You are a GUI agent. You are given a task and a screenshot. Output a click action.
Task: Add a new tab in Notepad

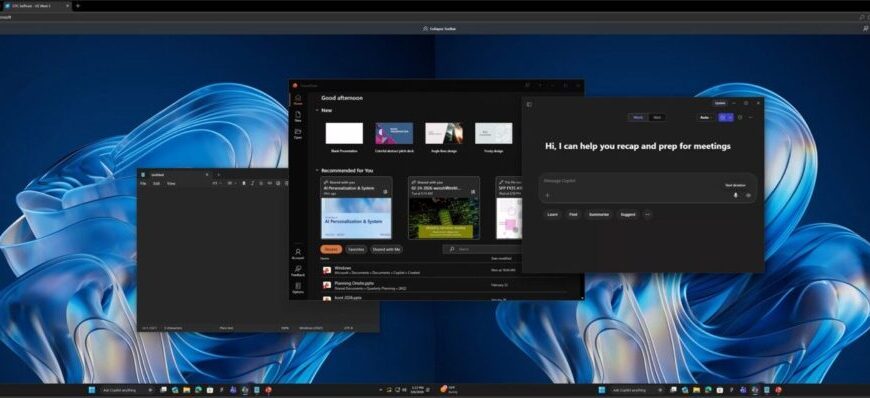coord(218,174)
